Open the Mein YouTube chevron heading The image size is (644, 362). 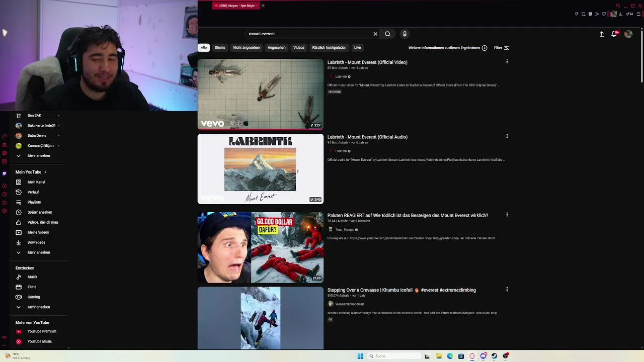(x=31, y=172)
